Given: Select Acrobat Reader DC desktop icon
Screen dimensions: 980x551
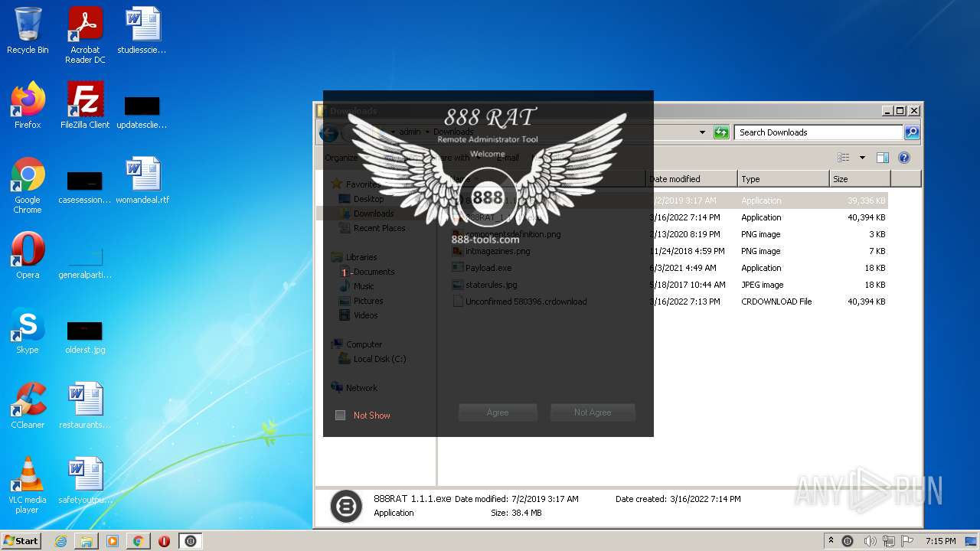Looking at the screenshot, I should point(85,35).
